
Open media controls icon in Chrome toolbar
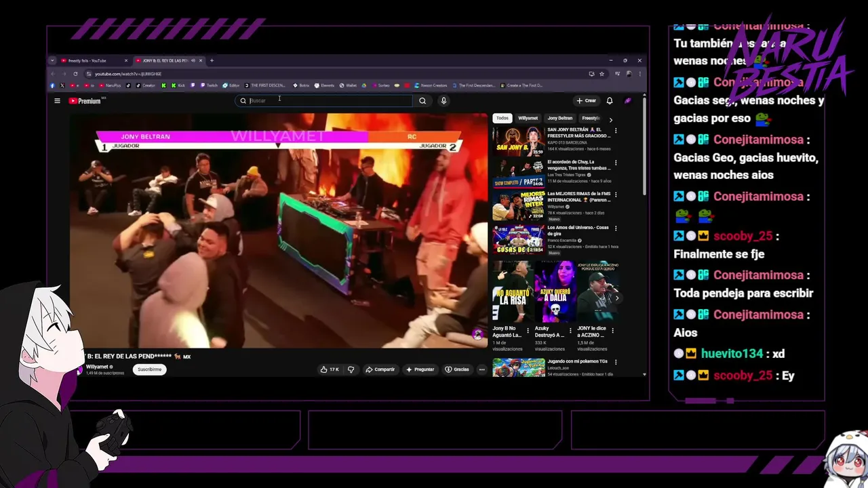(617, 74)
